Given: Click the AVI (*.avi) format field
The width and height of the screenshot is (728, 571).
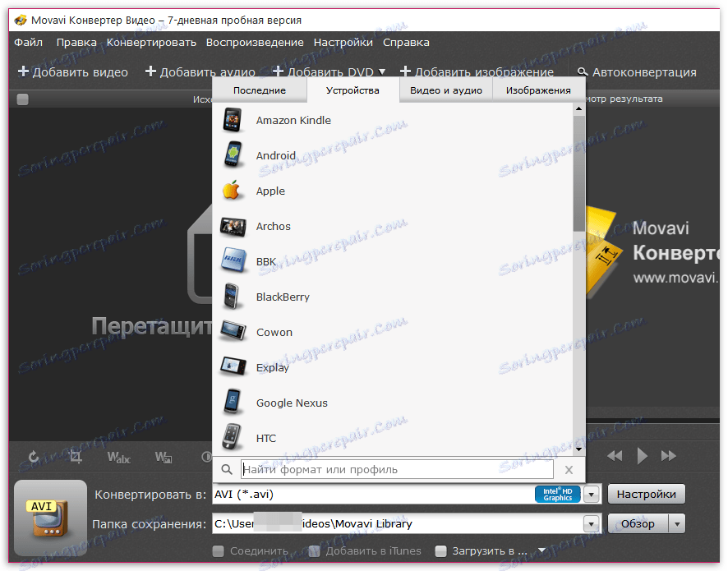Looking at the screenshot, I should (x=374, y=495).
